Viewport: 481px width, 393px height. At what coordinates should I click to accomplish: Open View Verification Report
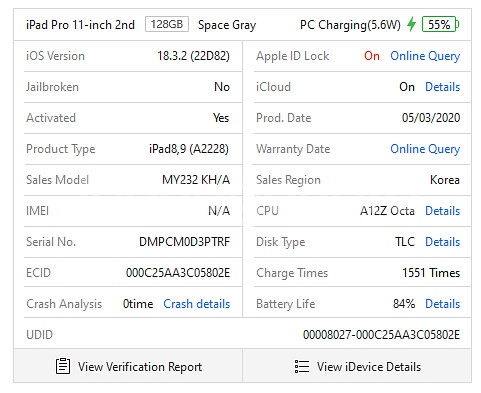click(x=128, y=366)
